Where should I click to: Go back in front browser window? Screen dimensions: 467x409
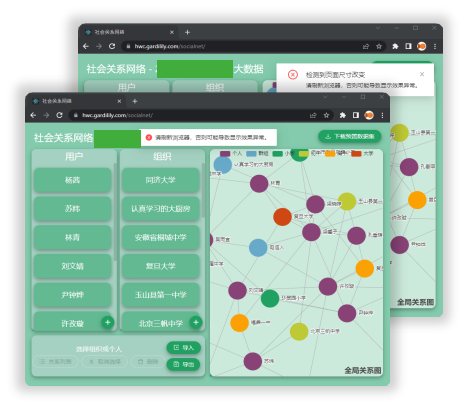click(x=33, y=115)
